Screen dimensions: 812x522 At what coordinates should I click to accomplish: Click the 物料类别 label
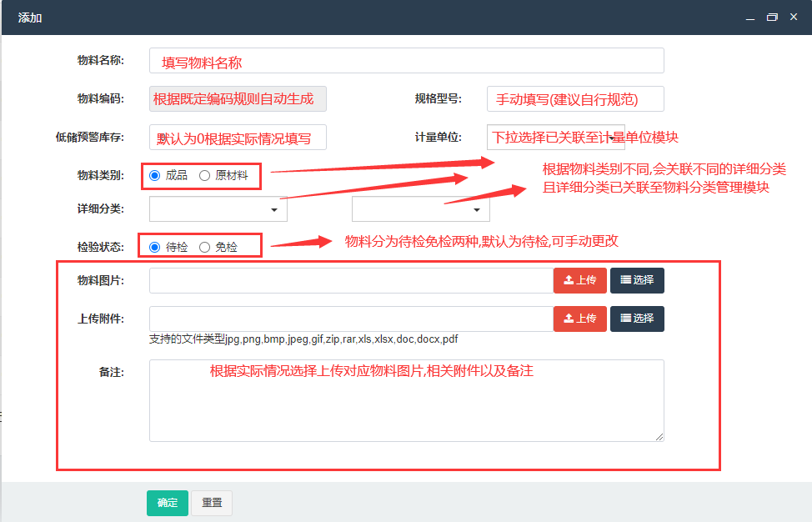(x=101, y=176)
